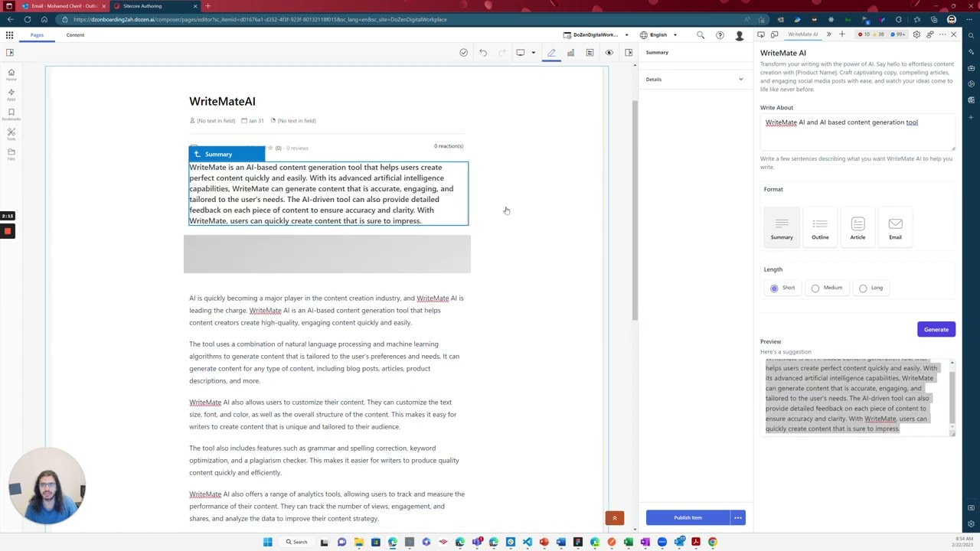The image size is (980, 551).
Task: Undo the last change
Action: point(483,53)
